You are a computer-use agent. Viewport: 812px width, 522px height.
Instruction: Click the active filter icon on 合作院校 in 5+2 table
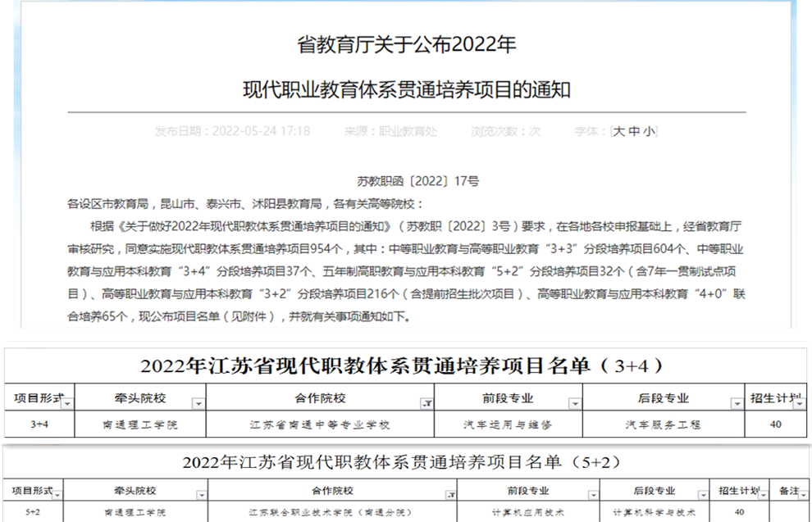[449, 495]
